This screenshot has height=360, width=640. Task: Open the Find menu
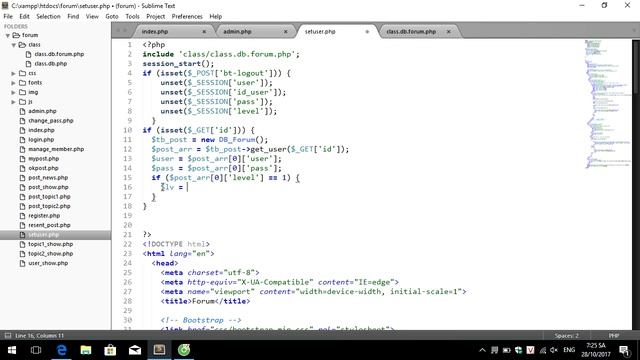[73, 16]
